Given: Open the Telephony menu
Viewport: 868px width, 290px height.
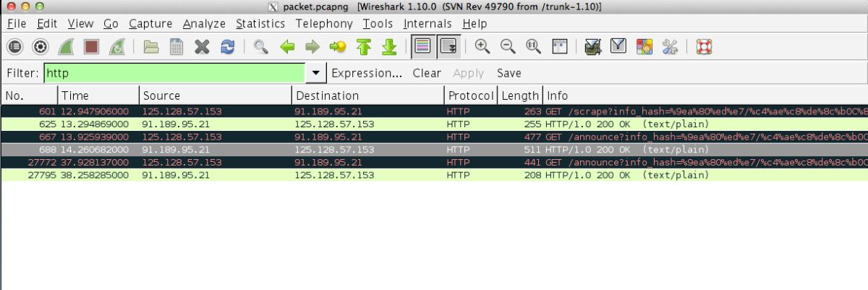Looking at the screenshot, I should coord(324,24).
